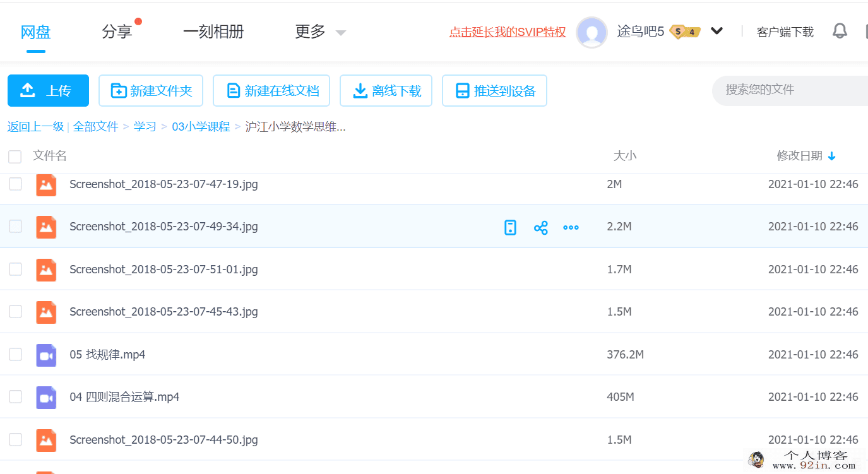Screen dimensions: 868x474
Task: Click the online document icon
Action: 234,91
